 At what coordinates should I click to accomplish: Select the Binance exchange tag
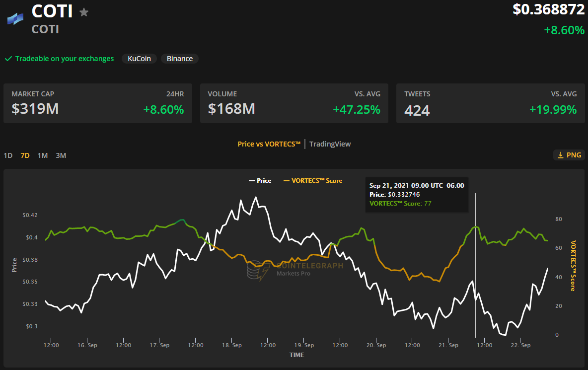point(180,59)
